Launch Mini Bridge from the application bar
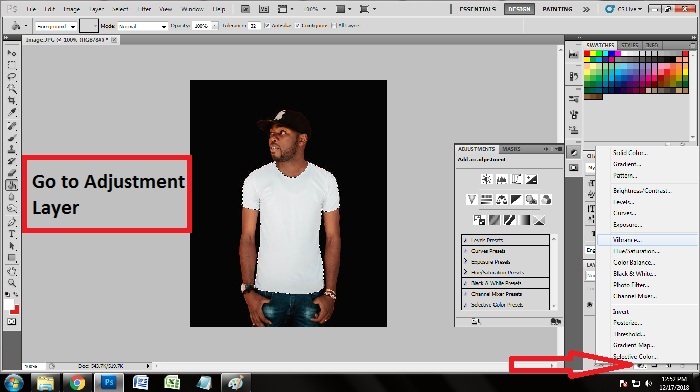The height and width of the screenshot is (392, 700). 264,9
